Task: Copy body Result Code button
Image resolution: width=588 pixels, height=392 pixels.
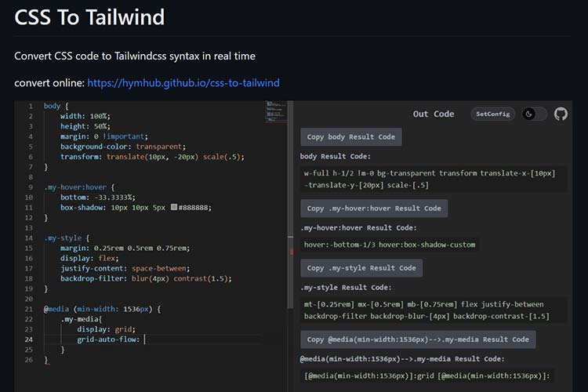Action: coord(351,137)
